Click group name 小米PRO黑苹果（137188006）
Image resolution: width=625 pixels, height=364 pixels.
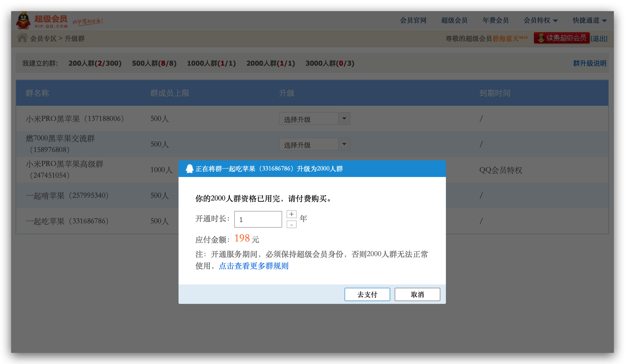pos(75,119)
